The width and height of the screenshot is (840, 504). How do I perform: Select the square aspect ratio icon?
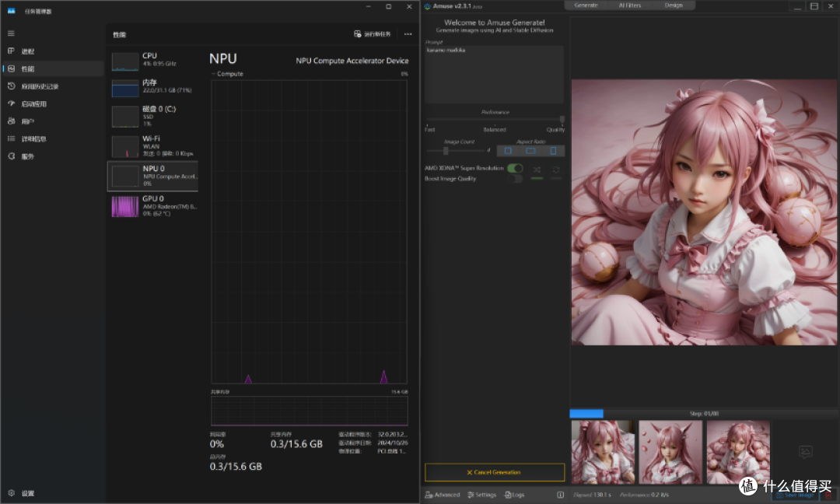pyautogui.click(x=508, y=151)
